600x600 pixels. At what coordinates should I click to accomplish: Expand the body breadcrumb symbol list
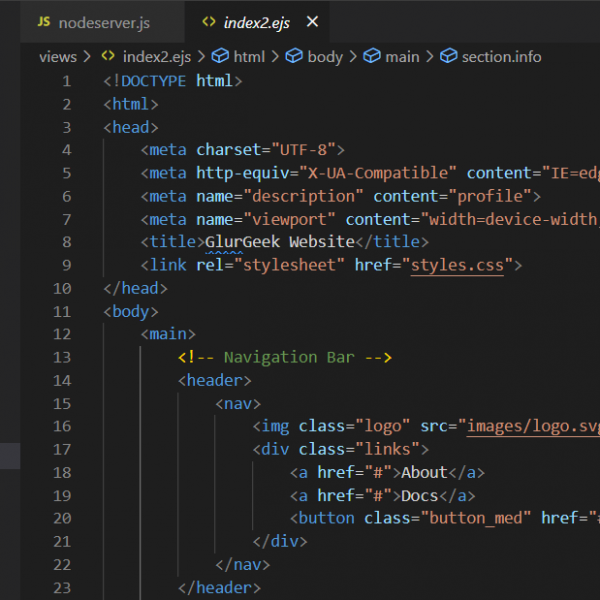[x=325, y=57]
